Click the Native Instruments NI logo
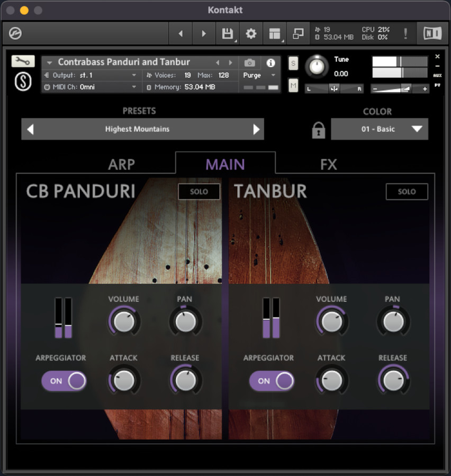Image resolution: width=451 pixels, height=476 pixels. [432, 33]
